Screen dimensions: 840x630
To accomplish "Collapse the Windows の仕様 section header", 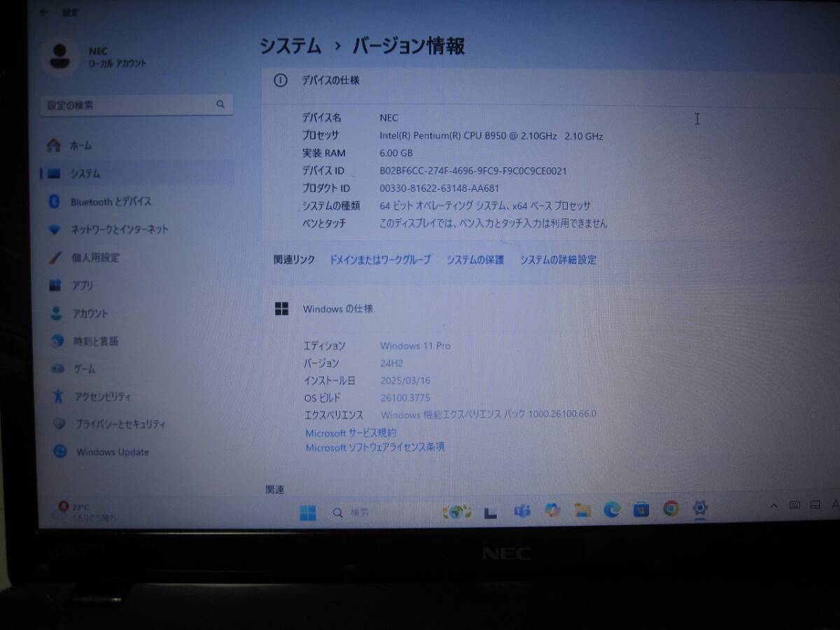I will click(x=551, y=309).
